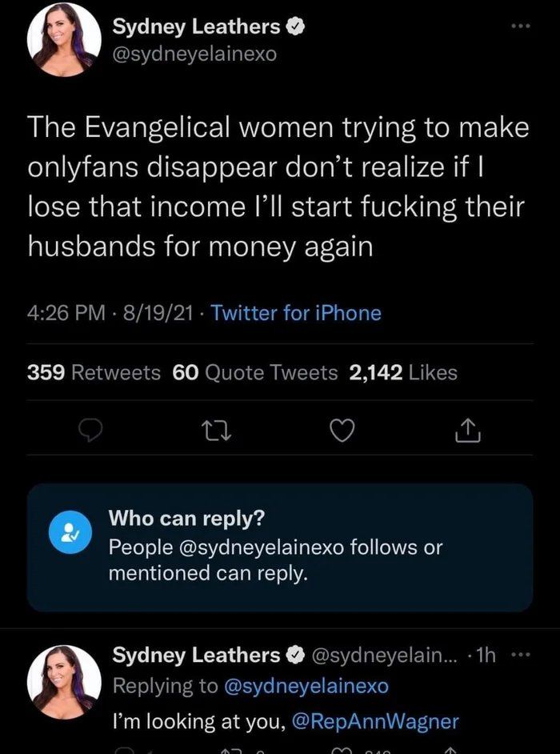Screen dimensions: 560x754
Task: Open the profile photo on the reply tweet
Action: click(64, 681)
